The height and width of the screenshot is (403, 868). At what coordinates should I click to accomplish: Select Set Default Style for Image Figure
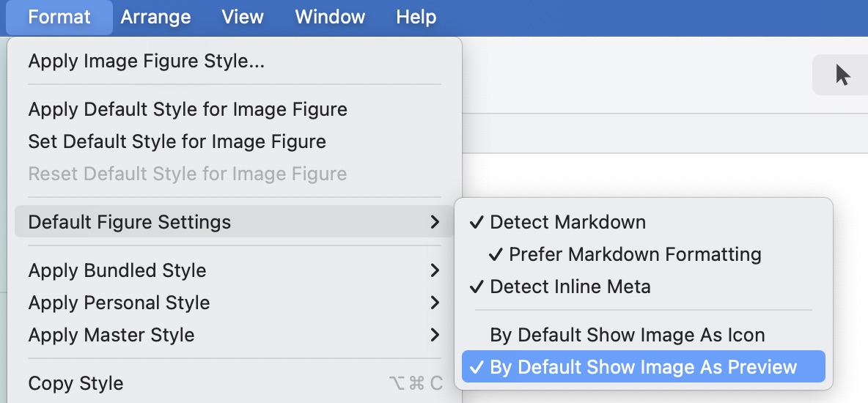pos(177,141)
